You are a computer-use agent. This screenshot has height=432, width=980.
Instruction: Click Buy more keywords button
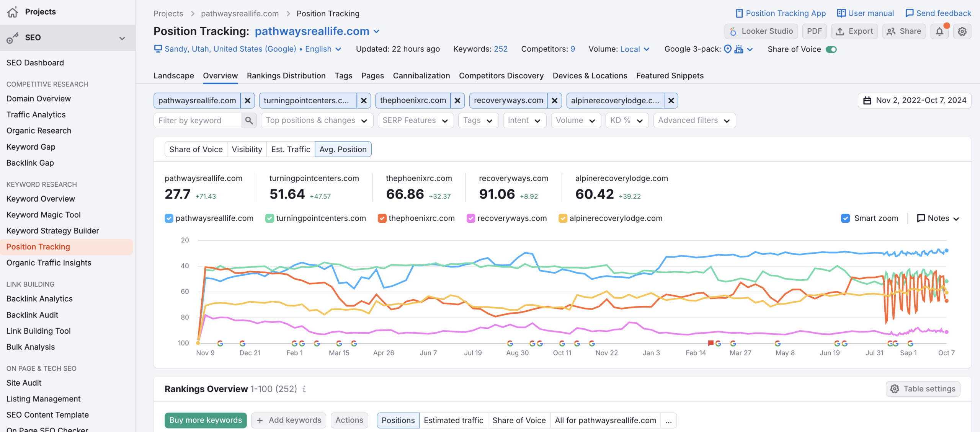point(206,420)
